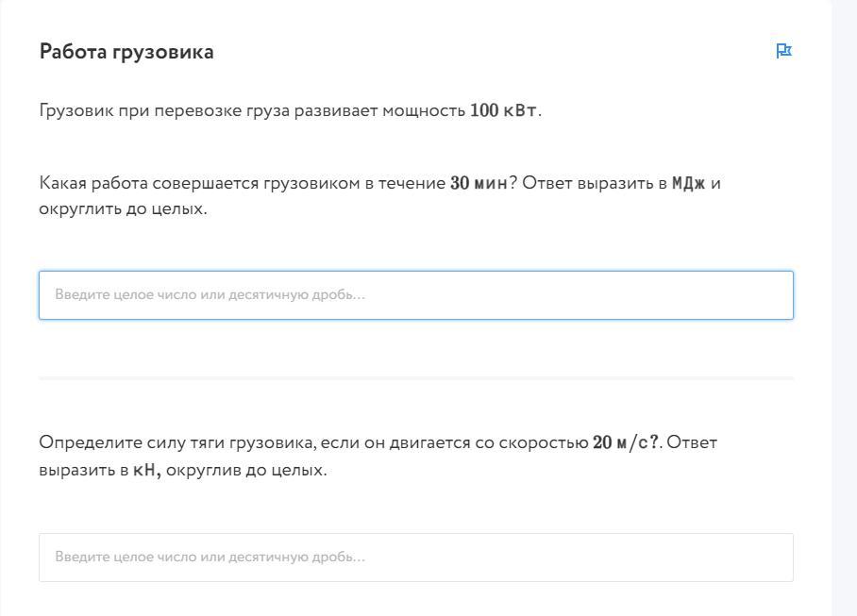857x616 pixels.
Task: Click the text "округлить до целых."
Action: pos(123,208)
